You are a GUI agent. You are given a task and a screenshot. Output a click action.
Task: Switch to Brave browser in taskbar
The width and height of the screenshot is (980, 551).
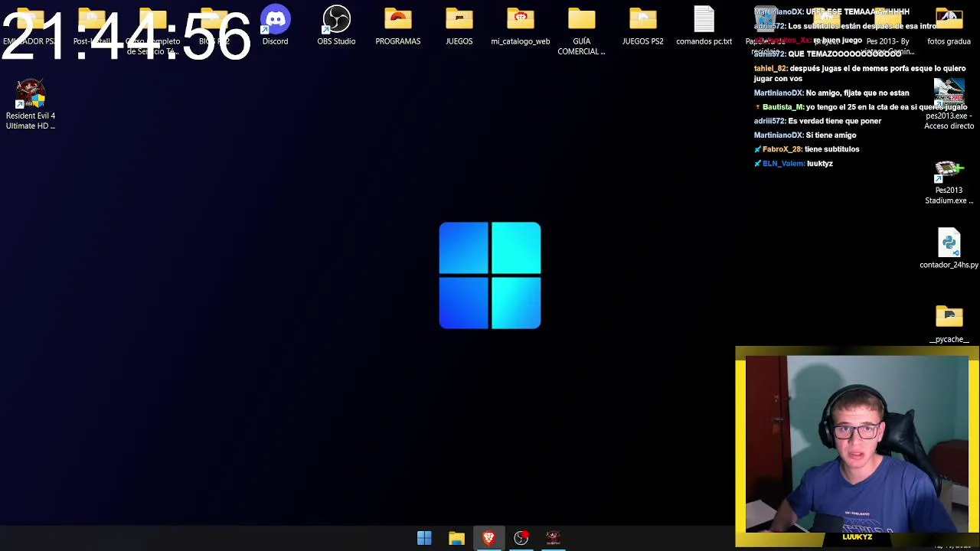coord(488,538)
